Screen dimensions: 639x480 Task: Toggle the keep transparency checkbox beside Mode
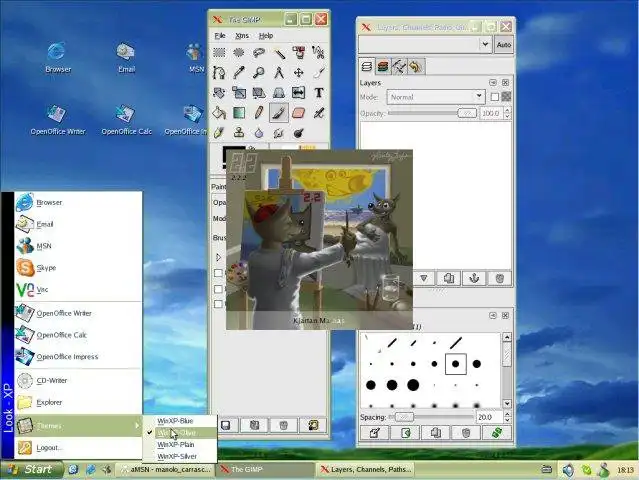coord(495,97)
